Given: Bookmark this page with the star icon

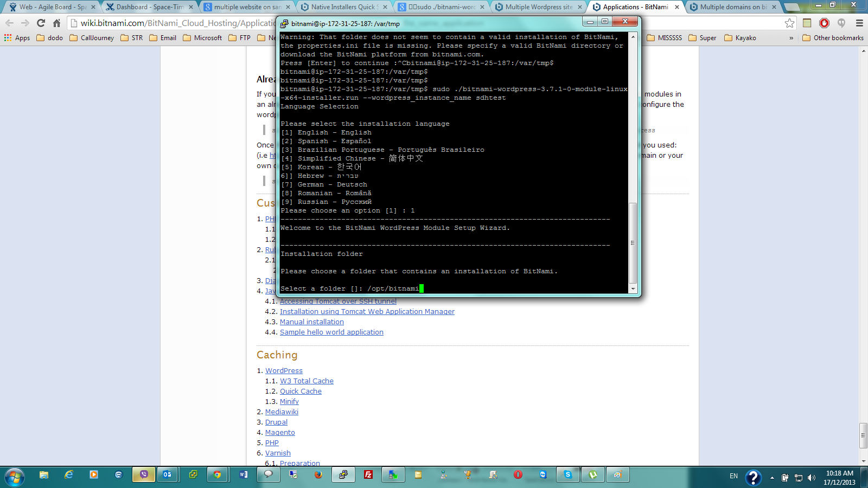Looking at the screenshot, I should pyautogui.click(x=789, y=23).
